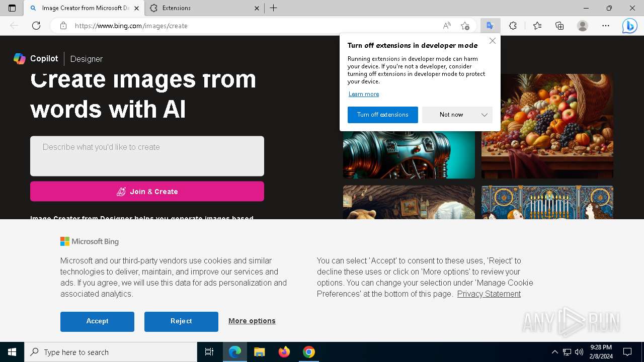Screen dimensions: 644x362
Task: Switch to the Extensions tab
Action: tap(204, 8)
